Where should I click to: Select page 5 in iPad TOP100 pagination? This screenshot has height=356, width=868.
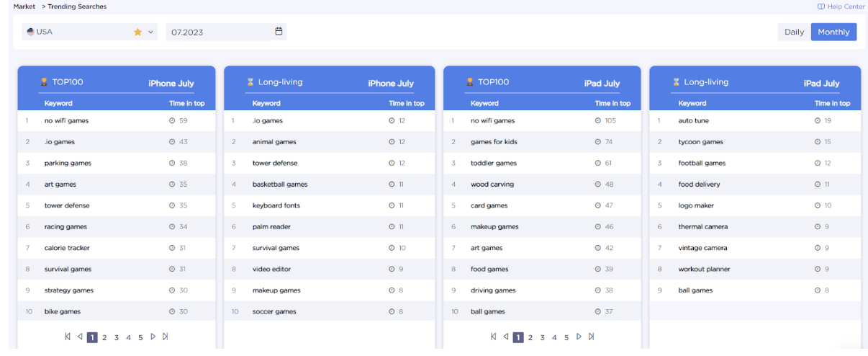[x=566, y=337]
